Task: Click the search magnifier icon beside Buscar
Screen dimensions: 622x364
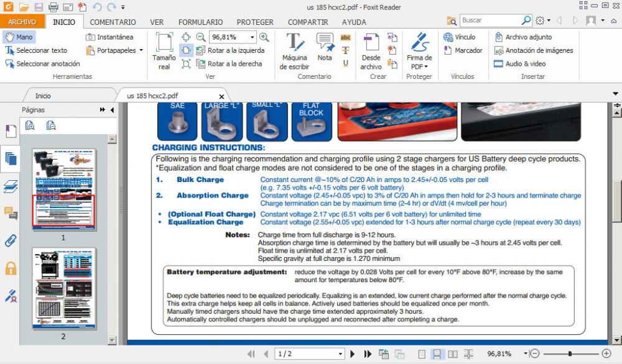Action: click(x=526, y=20)
